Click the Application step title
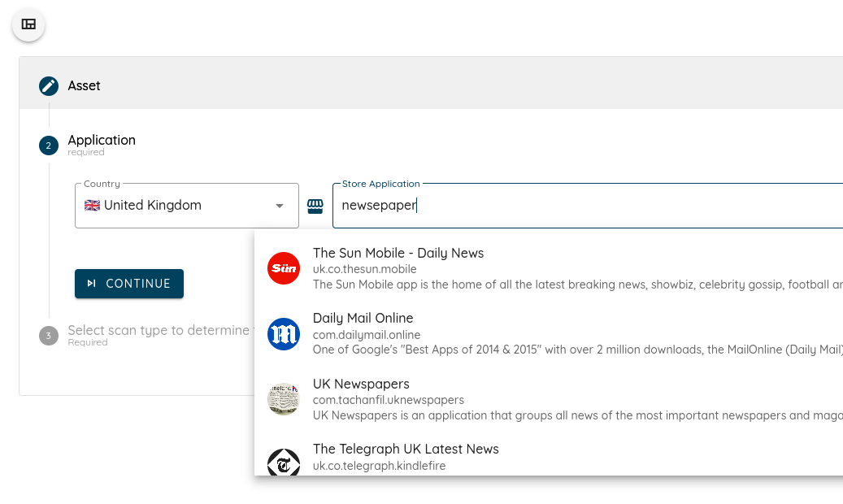This screenshot has width=843, height=504. pyautogui.click(x=102, y=140)
